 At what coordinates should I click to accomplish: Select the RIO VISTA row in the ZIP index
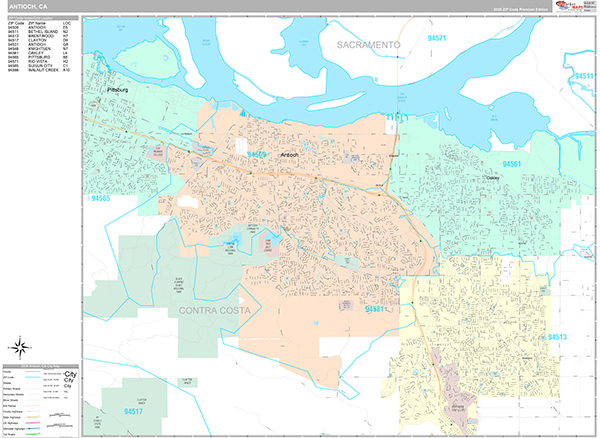pos(39,62)
